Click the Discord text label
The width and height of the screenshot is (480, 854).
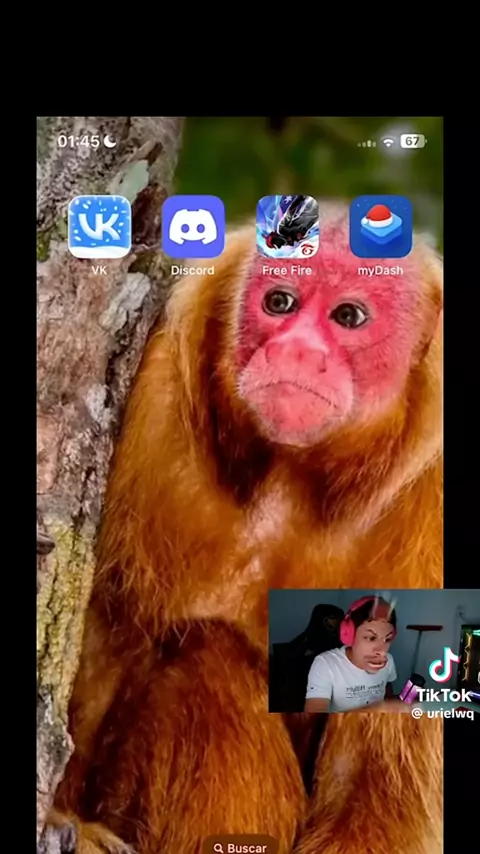(x=192, y=270)
